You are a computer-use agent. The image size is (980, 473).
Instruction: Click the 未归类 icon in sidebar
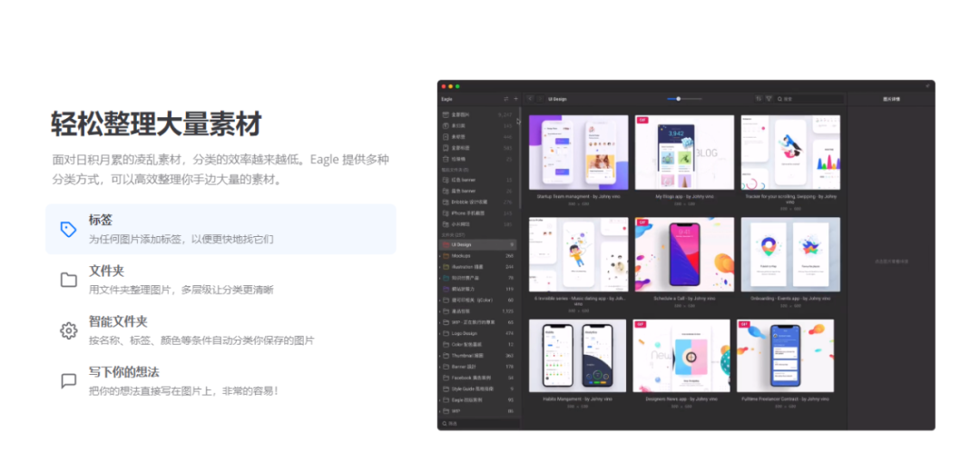coord(446,126)
